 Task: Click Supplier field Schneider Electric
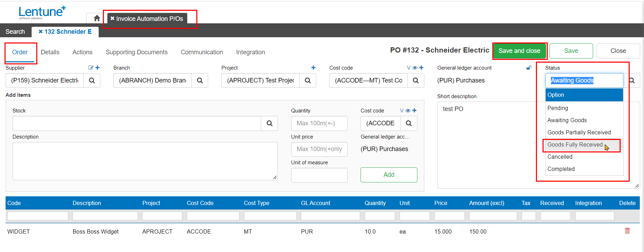45,80
